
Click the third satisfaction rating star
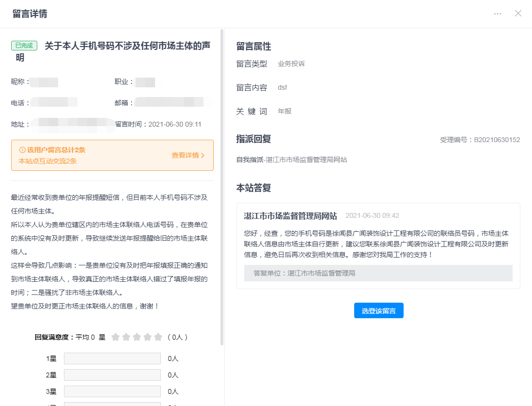click(137, 337)
